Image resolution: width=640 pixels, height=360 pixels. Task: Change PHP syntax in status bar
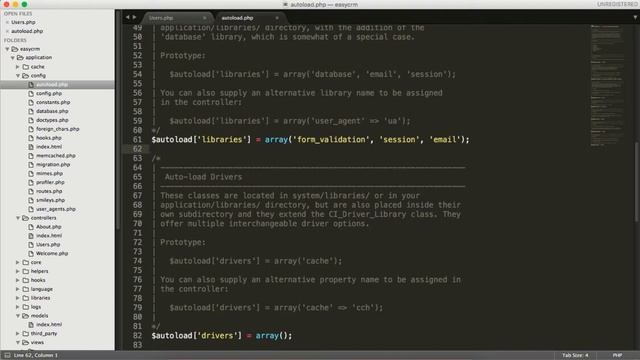click(x=617, y=356)
